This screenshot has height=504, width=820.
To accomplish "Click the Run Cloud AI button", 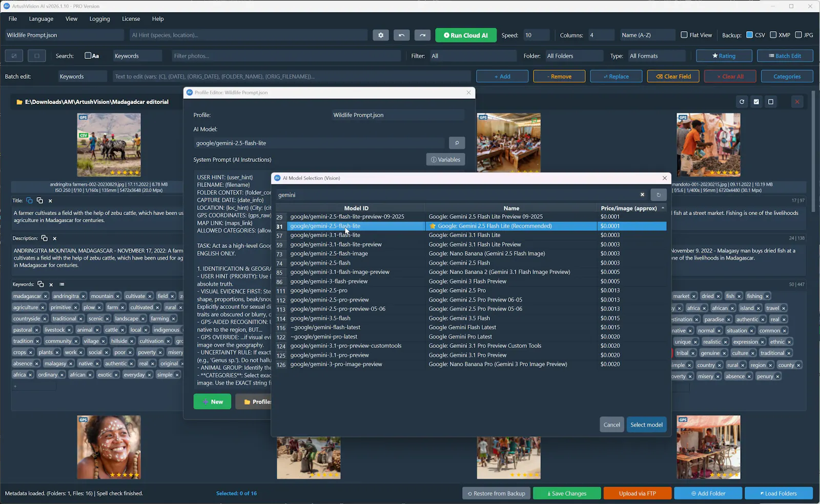I will (465, 35).
